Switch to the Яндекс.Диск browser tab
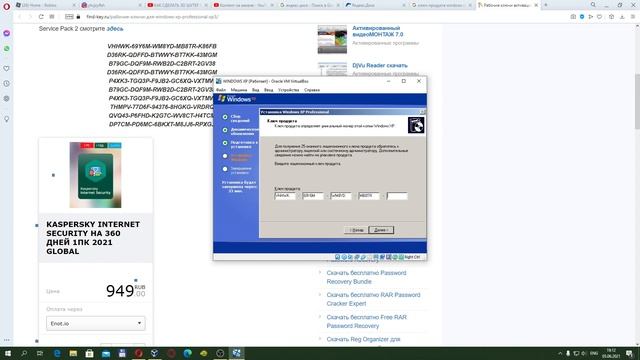This screenshot has width=640, height=360. coord(375,5)
